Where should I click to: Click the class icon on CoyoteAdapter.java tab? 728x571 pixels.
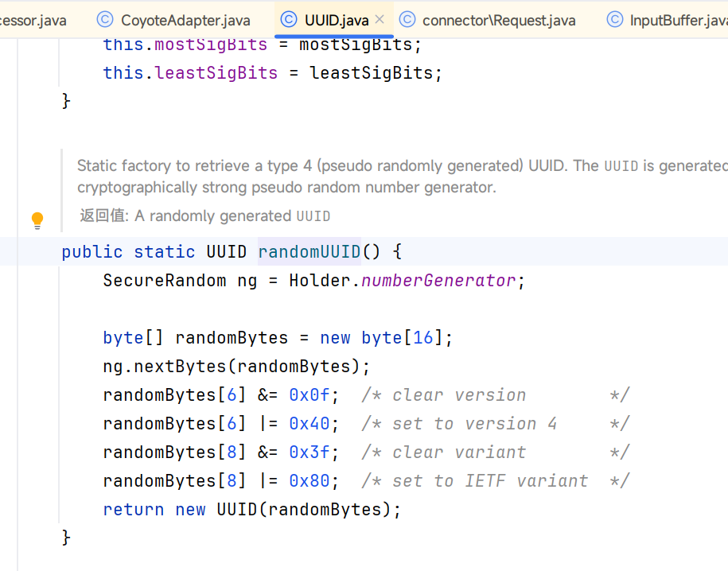coord(104,20)
